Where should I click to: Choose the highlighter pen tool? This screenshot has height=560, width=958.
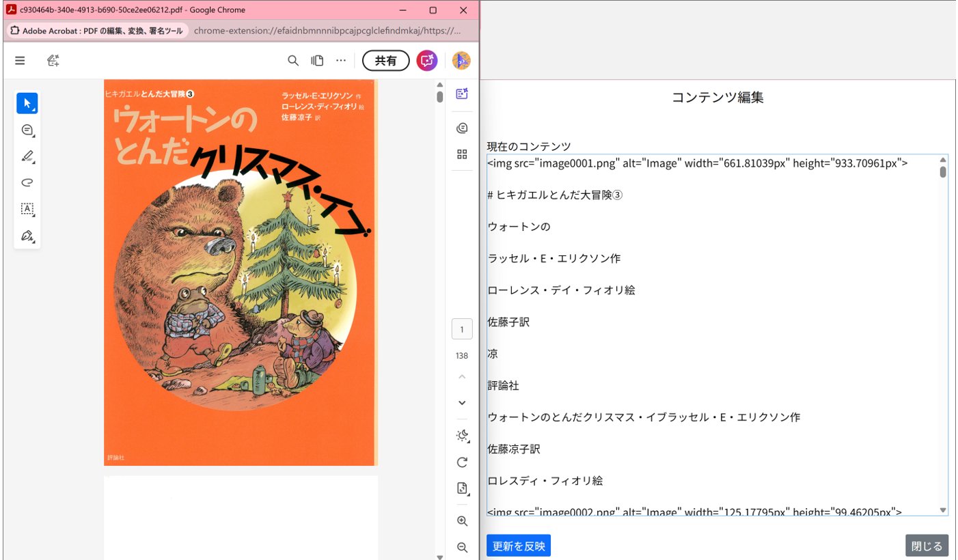(27, 156)
